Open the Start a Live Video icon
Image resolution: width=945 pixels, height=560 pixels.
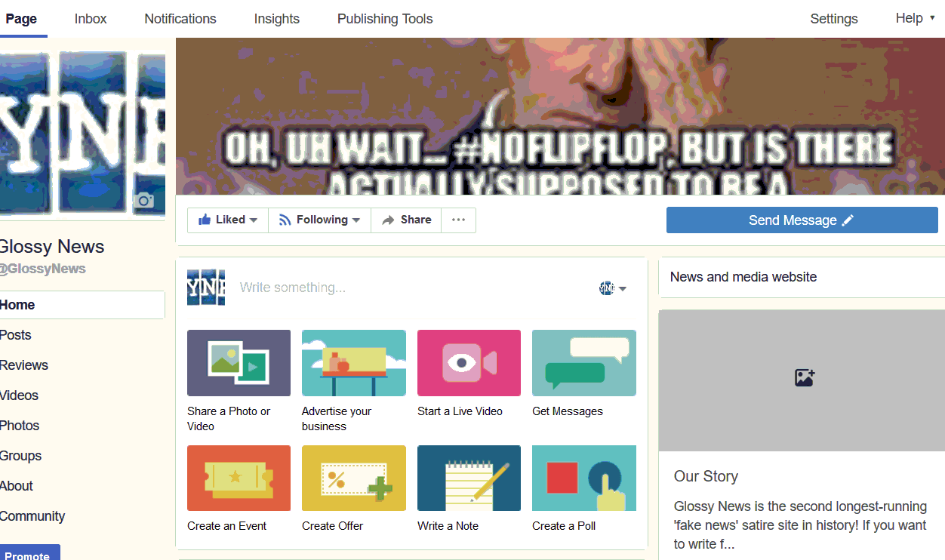469,363
